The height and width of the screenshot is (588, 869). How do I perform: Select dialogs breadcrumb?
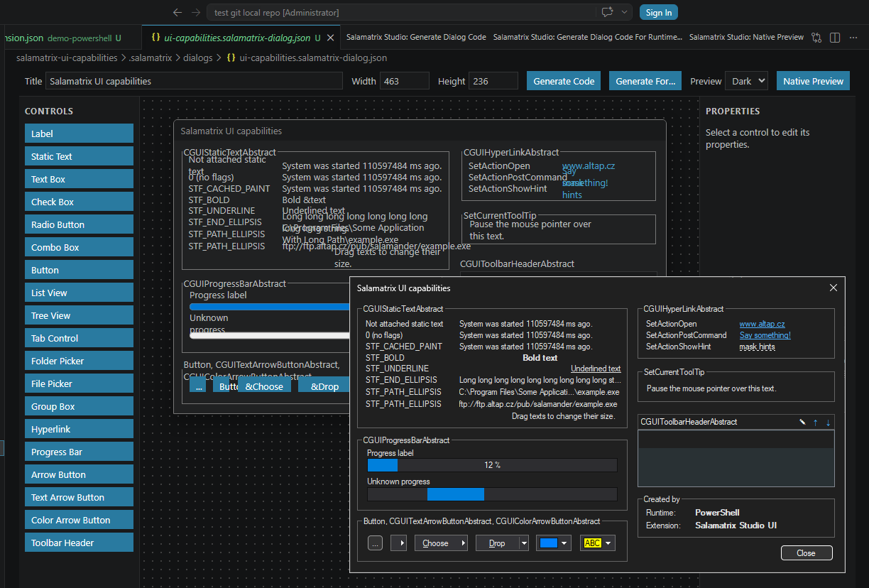coord(197,58)
